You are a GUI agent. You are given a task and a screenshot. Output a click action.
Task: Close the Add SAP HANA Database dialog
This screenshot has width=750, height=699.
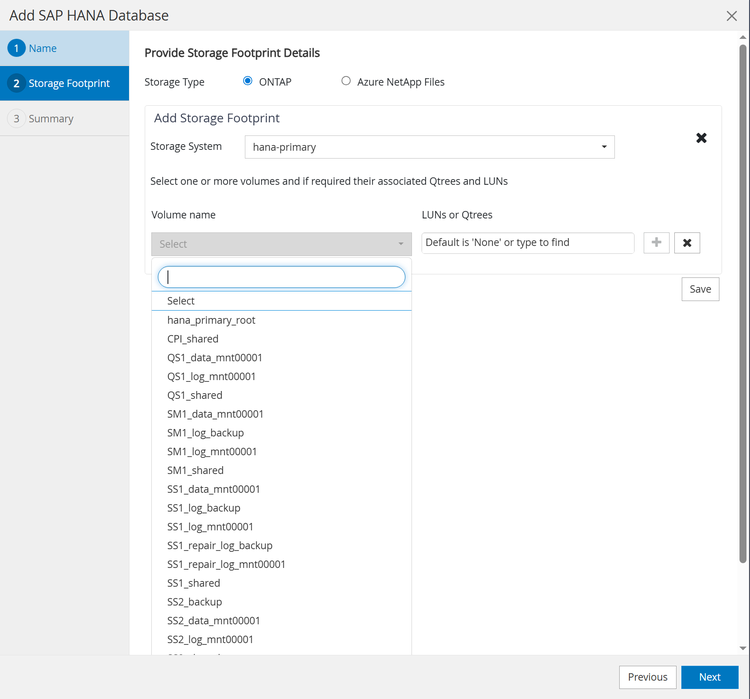pos(732,16)
